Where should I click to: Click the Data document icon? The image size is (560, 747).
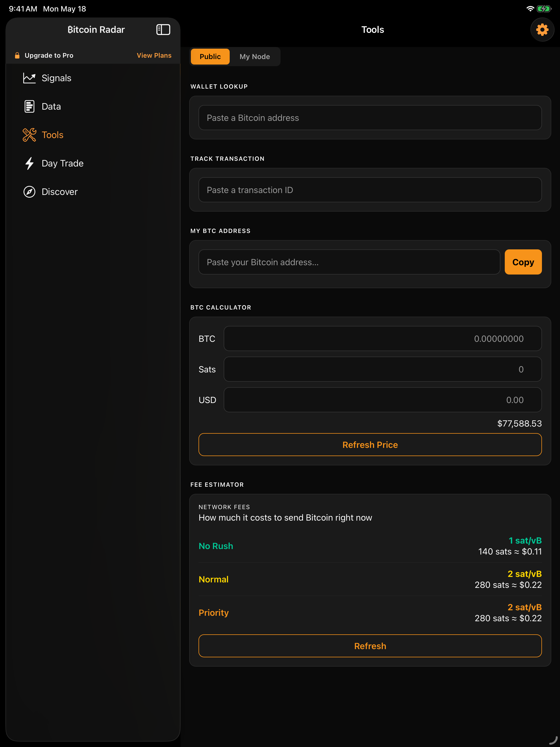[29, 106]
